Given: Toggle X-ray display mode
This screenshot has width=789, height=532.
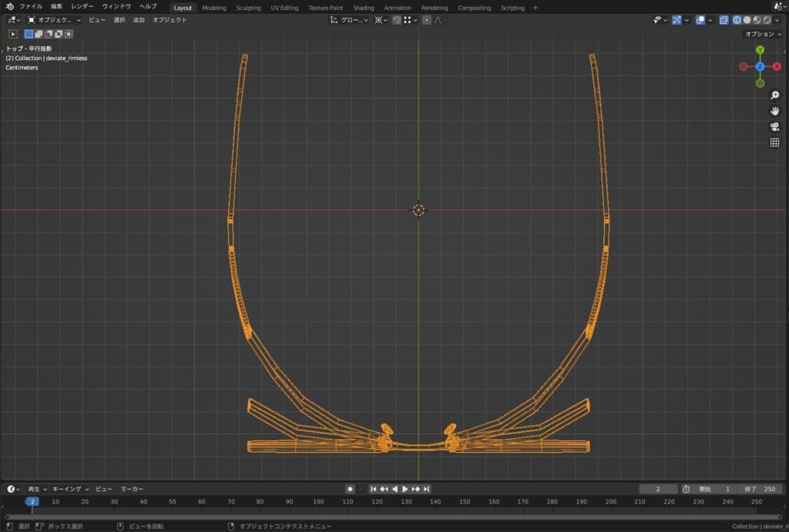Looking at the screenshot, I should pyautogui.click(x=724, y=20).
